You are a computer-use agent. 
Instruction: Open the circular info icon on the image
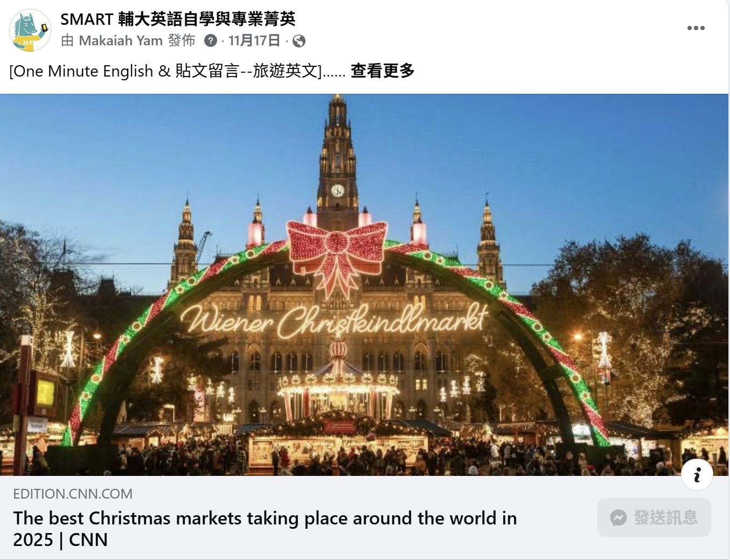[x=697, y=475]
